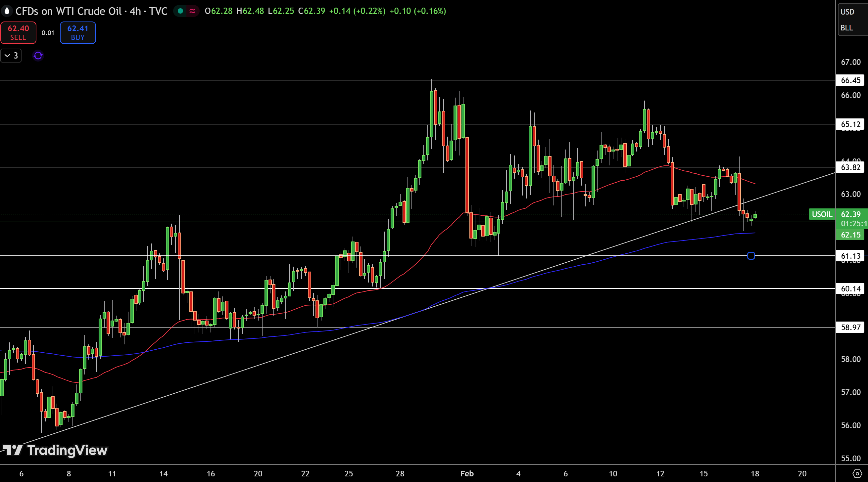
Task: Select the 61.13 horizontal line price label
Action: click(850, 256)
